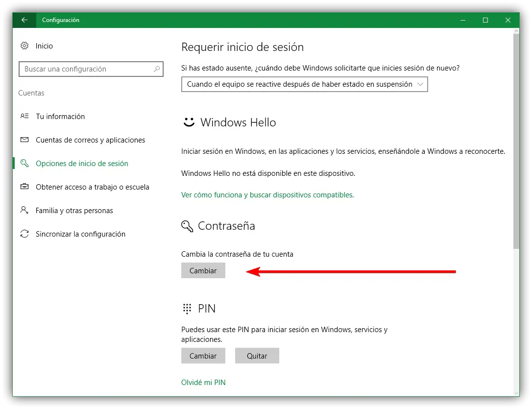Open Tu información section
The height and width of the screenshot is (409, 532).
(x=60, y=116)
